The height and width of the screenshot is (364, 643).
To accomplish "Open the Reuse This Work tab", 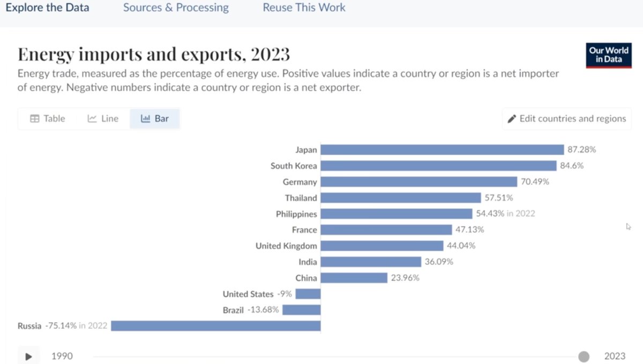I will click(304, 8).
